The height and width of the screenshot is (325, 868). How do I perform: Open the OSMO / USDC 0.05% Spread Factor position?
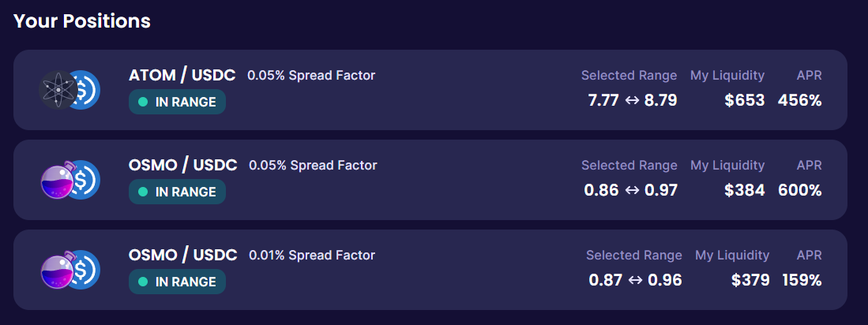[x=182, y=166]
